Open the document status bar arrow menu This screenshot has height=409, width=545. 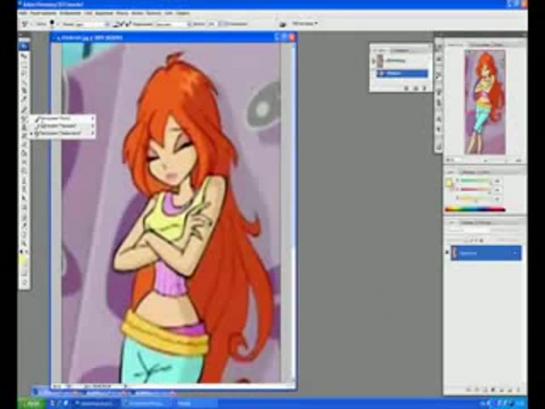125,386
